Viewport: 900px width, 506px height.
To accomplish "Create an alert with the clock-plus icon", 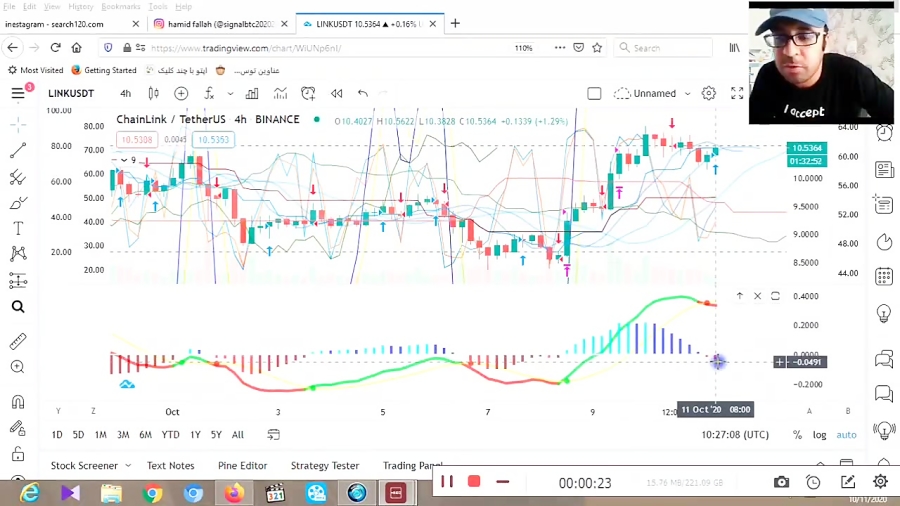I will [308, 93].
